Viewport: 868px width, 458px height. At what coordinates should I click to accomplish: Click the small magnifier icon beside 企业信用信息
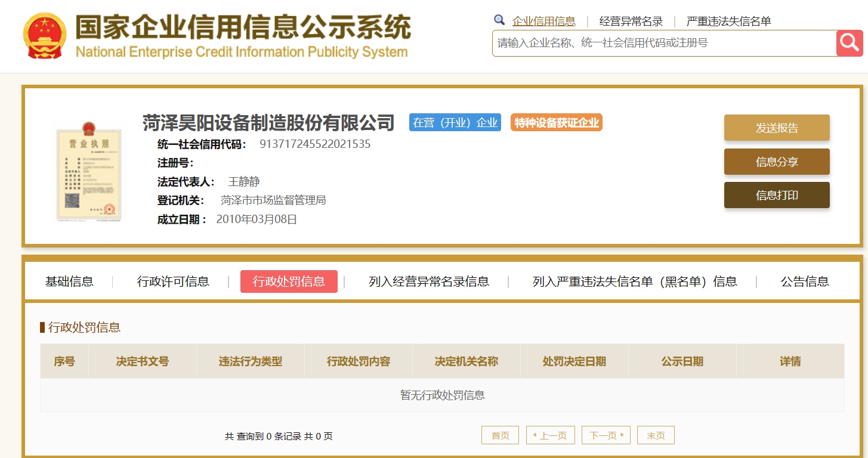point(499,20)
